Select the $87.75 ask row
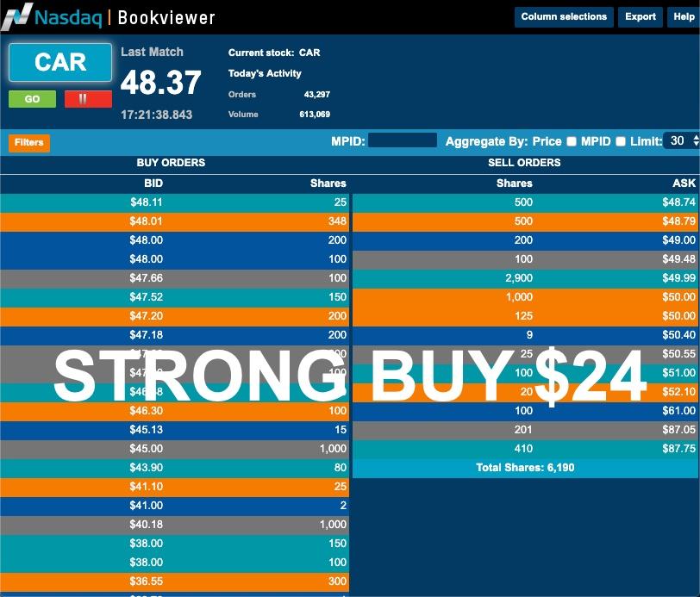Image resolution: width=700 pixels, height=597 pixels. pos(527,449)
